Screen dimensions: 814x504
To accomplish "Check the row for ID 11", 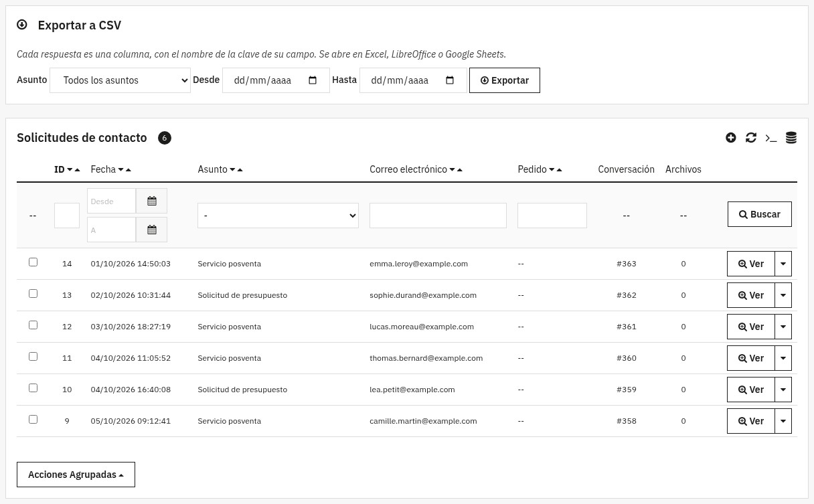I will (x=33, y=357).
